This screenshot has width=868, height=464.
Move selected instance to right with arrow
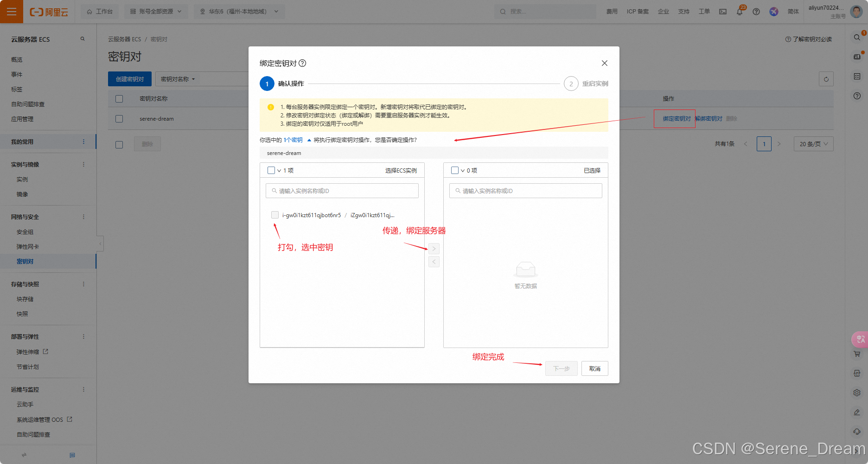434,249
